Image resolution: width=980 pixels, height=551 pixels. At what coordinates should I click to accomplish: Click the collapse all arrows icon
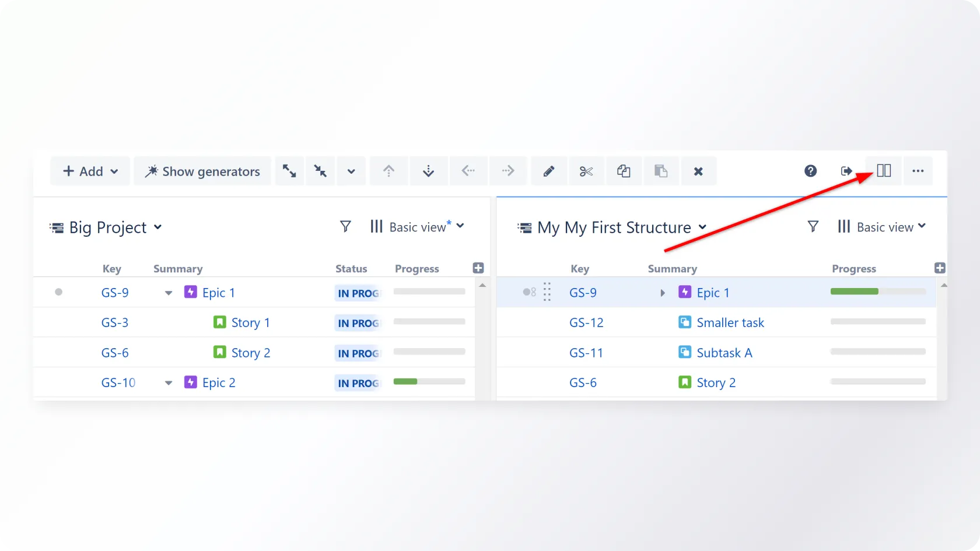[320, 171]
